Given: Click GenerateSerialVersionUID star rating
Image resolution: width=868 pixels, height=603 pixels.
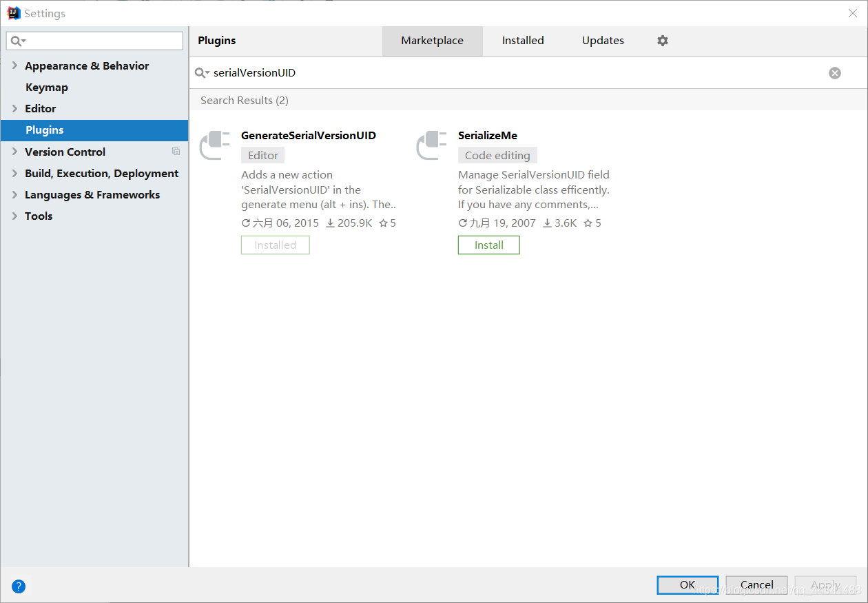Looking at the screenshot, I should click(x=388, y=223).
